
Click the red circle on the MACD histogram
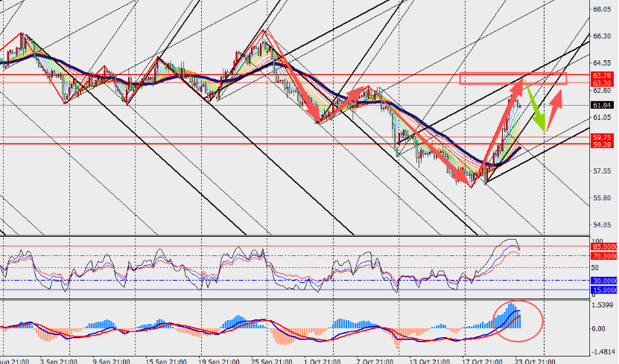[518, 321]
